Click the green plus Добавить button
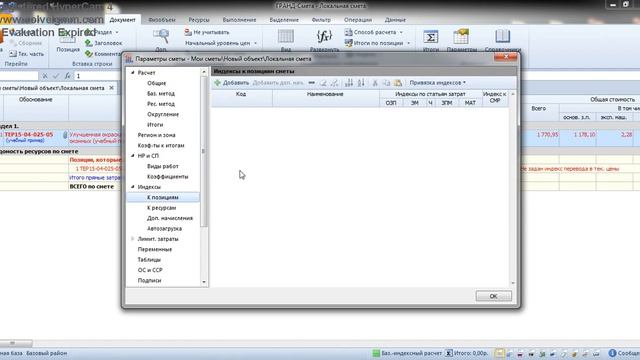 pos(231,83)
